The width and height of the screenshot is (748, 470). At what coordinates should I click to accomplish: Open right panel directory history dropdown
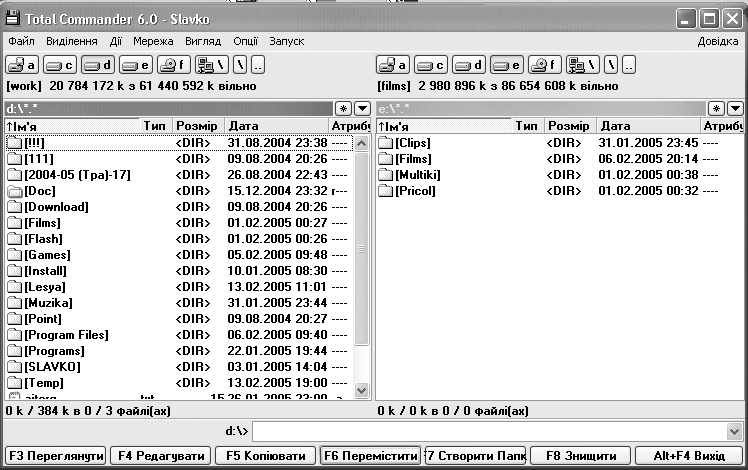pos(735,109)
